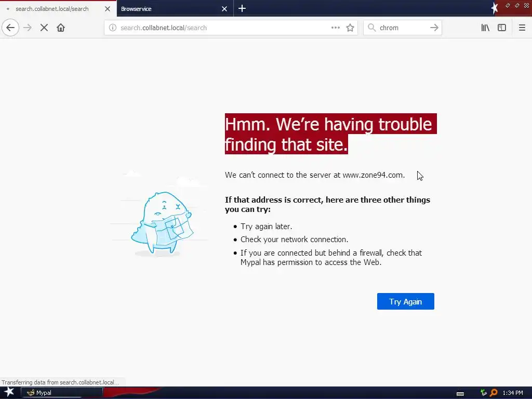This screenshot has width=532, height=399.
Task: Focus the search box containing 'chrom'
Action: coord(403,28)
